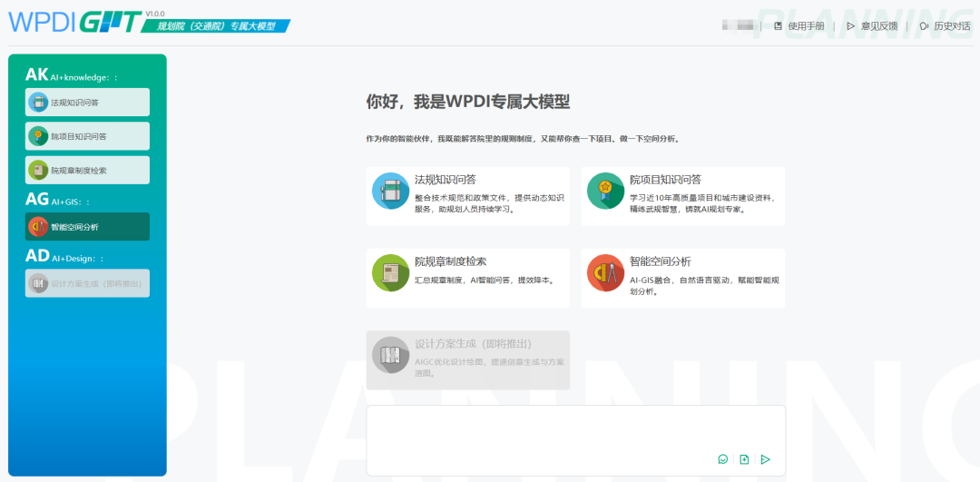980x482 pixels.
Task: Click description AI-GIS融合，自然语言驱动 text
Action: (x=704, y=286)
